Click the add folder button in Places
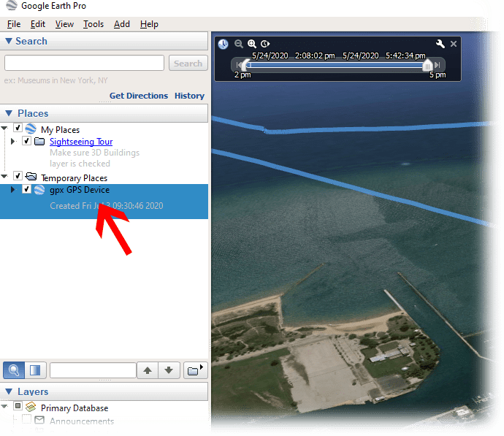Image resolution: width=504 pixels, height=436 pixels. tap(195, 370)
